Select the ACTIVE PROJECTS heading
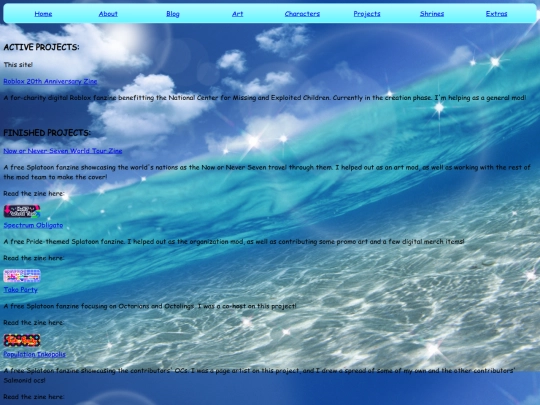Screen dimensions: 540x405 tap(41, 47)
